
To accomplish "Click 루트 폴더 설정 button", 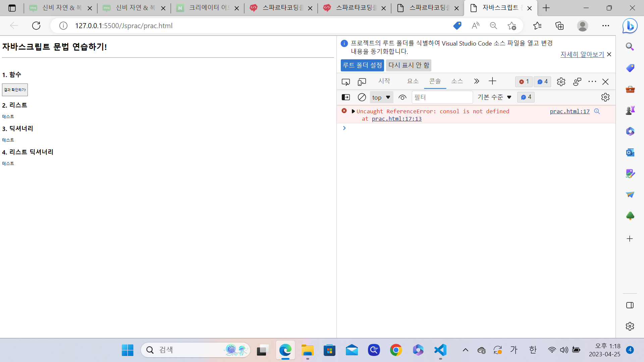I will 362,65.
